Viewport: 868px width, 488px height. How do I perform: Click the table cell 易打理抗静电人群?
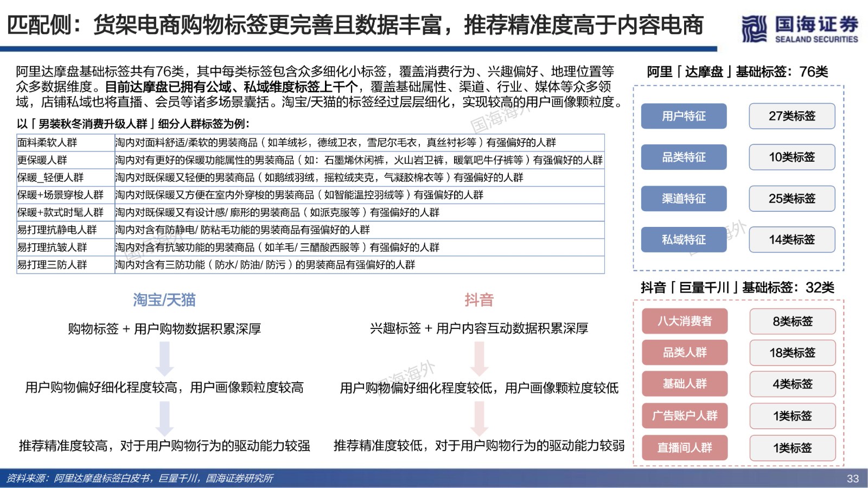[x=66, y=230]
